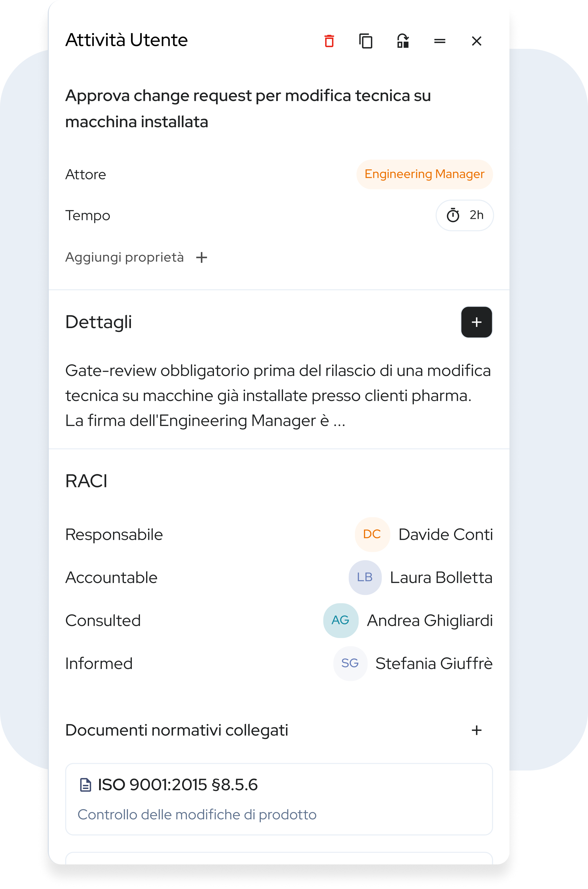Click the timer icon in the Tempo chip

click(x=453, y=215)
